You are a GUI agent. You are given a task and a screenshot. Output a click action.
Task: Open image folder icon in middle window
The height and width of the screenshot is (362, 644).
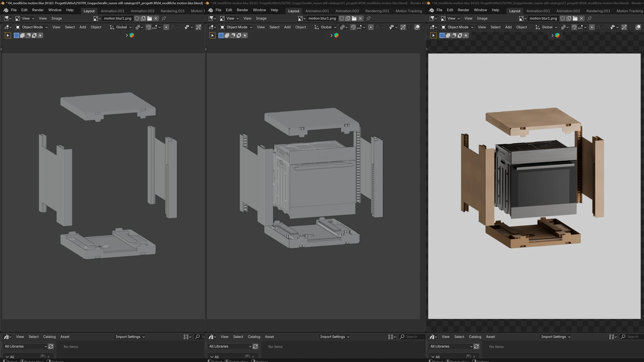tap(354, 18)
